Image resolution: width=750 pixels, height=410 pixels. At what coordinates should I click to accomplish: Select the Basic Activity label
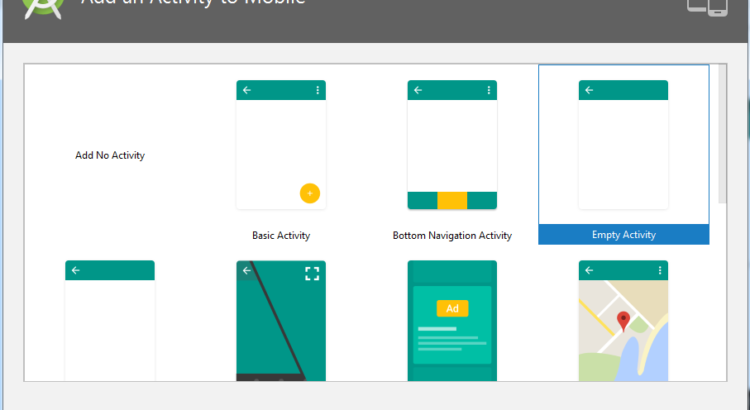tap(281, 236)
